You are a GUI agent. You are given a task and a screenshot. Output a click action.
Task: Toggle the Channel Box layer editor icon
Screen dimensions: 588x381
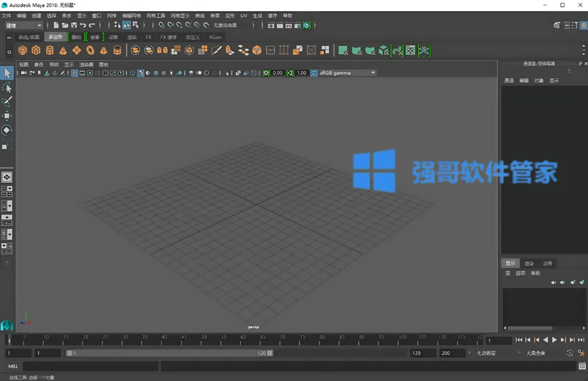click(x=584, y=25)
